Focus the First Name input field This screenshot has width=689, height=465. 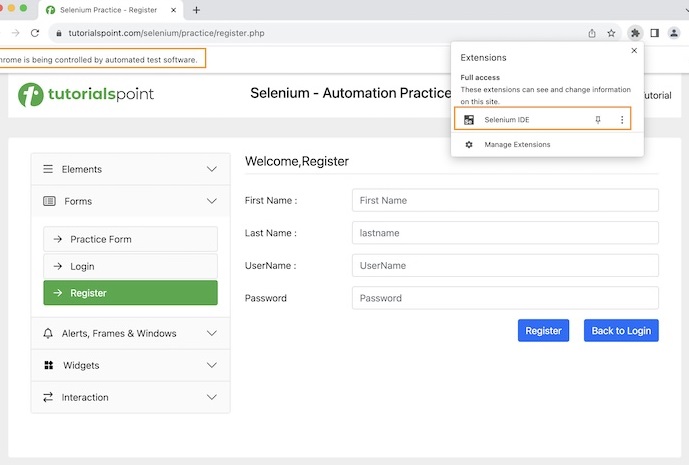[505, 200]
